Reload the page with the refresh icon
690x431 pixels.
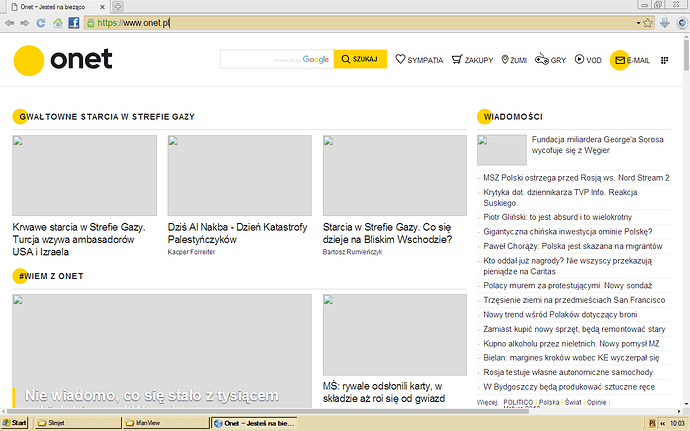[41, 23]
